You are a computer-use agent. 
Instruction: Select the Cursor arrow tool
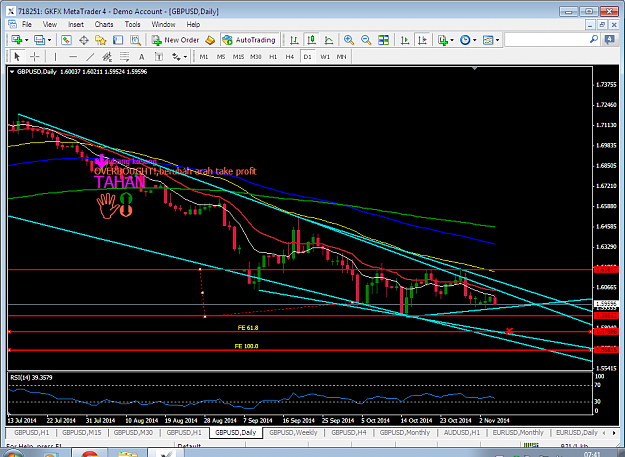click(17, 57)
